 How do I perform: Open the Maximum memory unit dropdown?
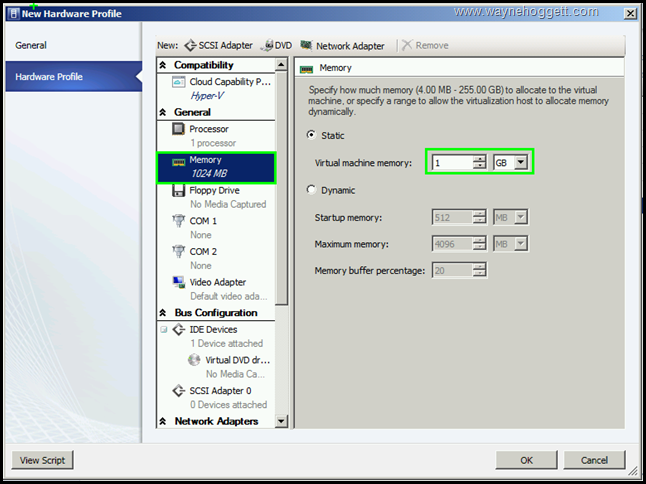(x=521, y=243)
